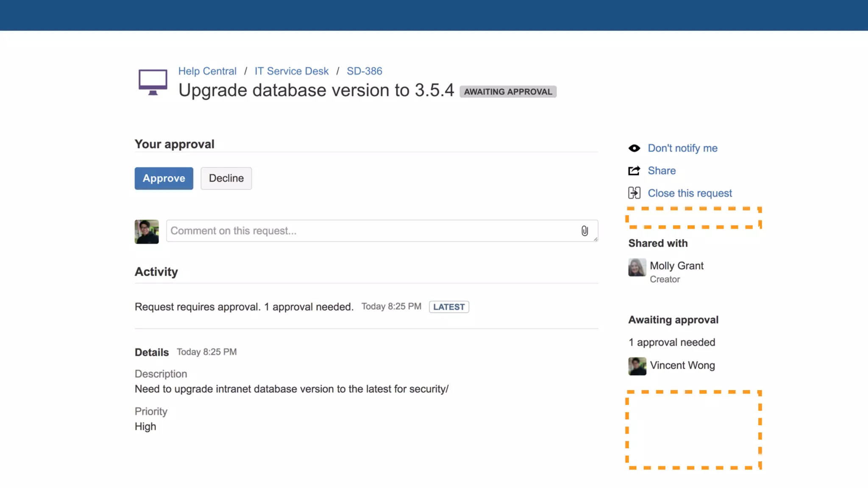The image size is (868, 488).
Task: Click the paperclip attachment icon
Action: tap(584, 231)
